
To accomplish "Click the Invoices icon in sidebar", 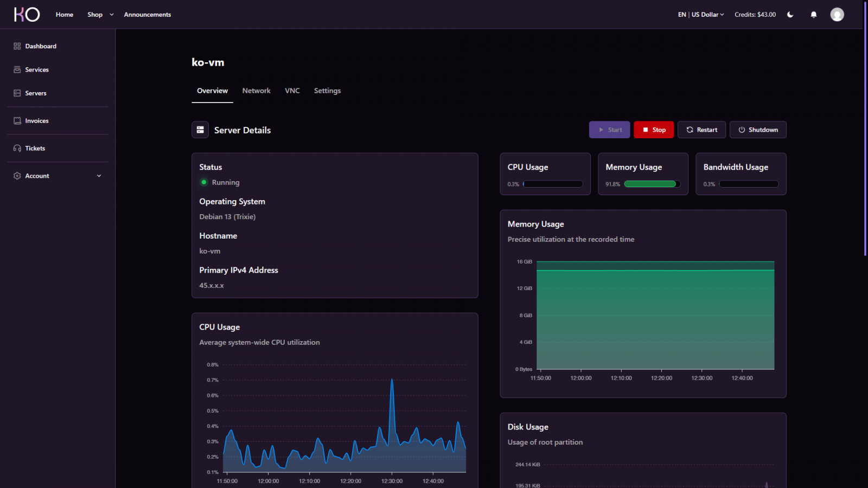I will [x=17, y=121].
